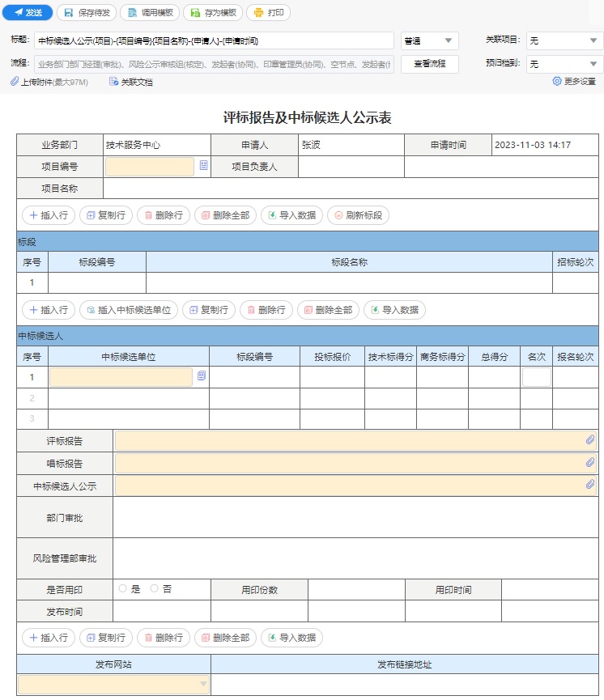This screenshot has height=700, width=604.
Task: Click the 关联文档 document icon
Action: click(113, 82)
